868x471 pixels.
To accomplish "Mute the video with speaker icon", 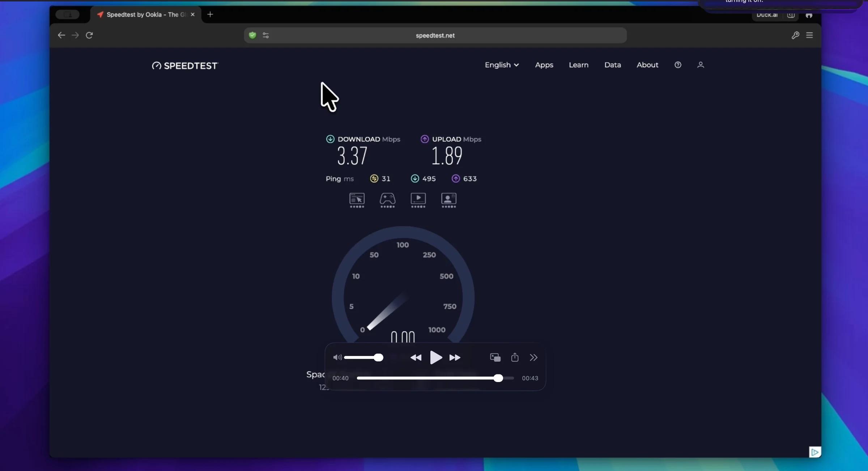I will coord(337,357).
